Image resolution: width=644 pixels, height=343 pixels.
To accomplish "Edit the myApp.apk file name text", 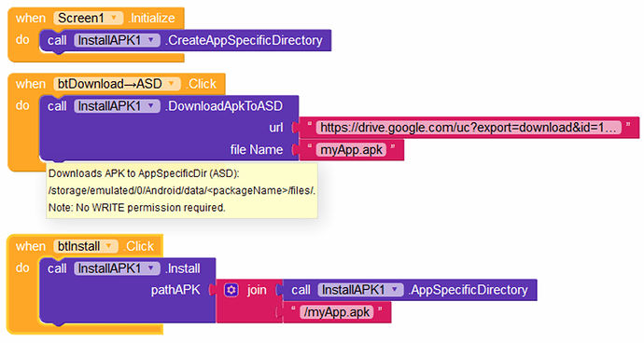I will (x=351, y=150).
